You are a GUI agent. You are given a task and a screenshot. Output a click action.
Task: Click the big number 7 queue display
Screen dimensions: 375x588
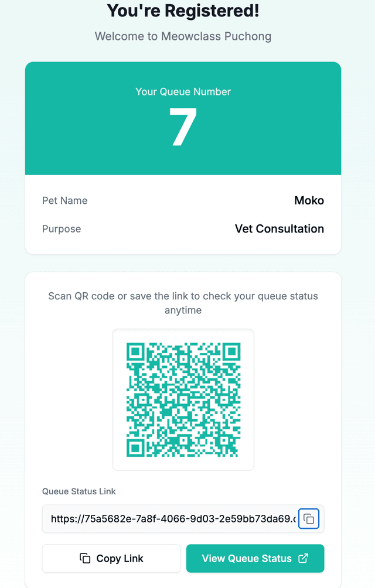[x=183, y=125]
